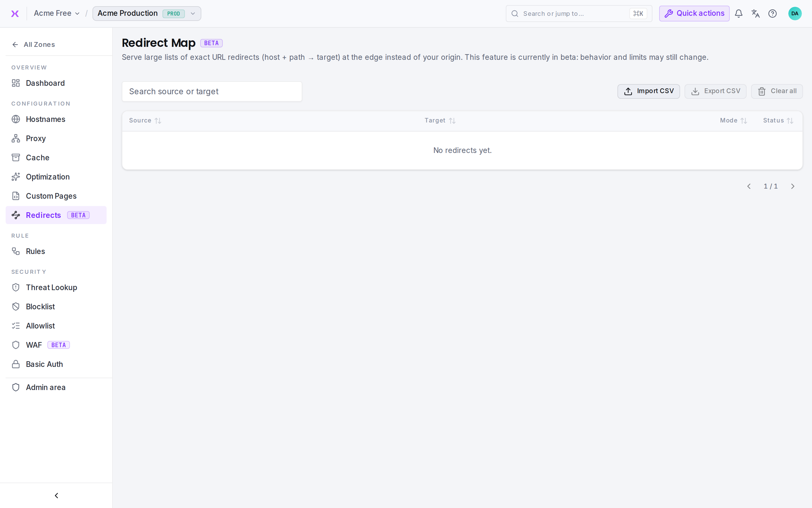Click the Rules flow icon
The image size is (812, 508).
click(x=16, y=251)
